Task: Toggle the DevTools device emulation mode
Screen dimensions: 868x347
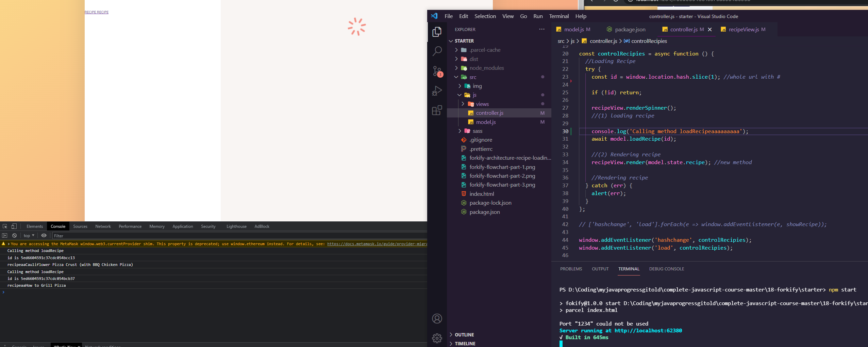Action: point(14,226)
